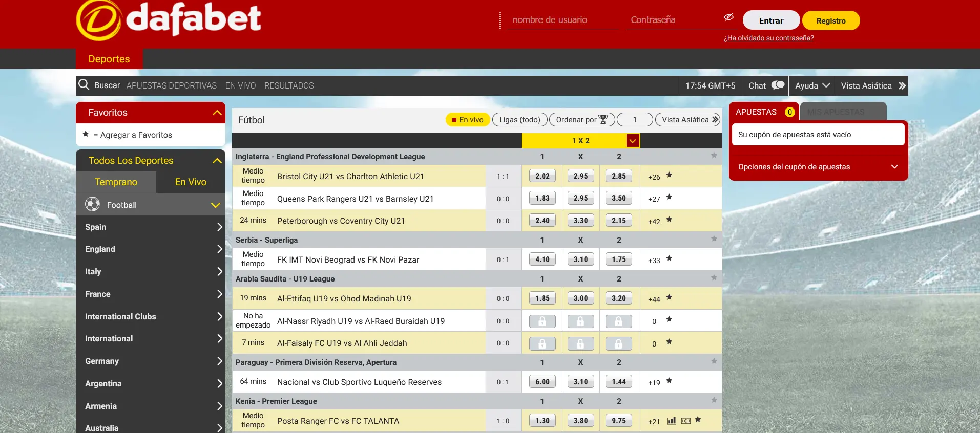The height and width of the screenshot is (433, 980).
Task: Collapse the Favoritos panel
Action: point(217,113)
